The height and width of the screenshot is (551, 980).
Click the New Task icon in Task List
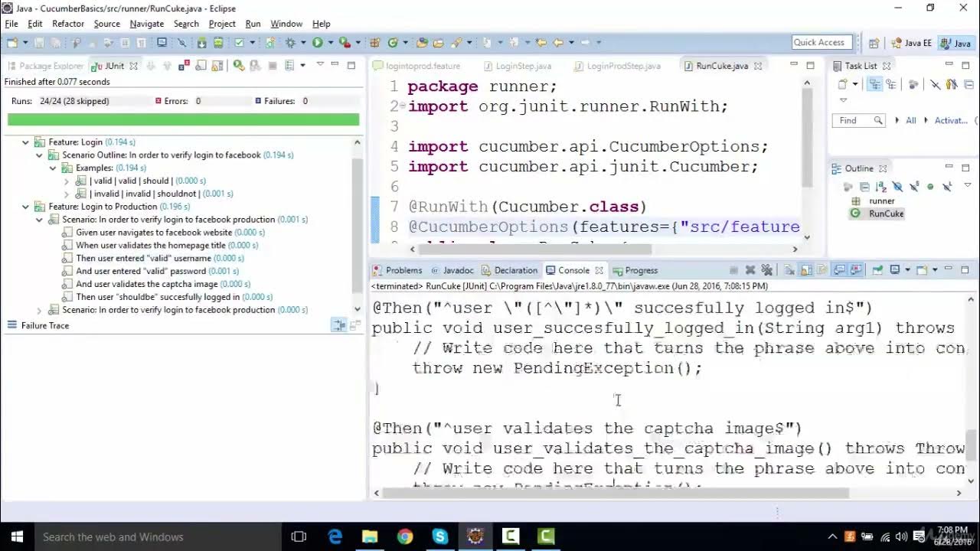[x=842, y=84]
